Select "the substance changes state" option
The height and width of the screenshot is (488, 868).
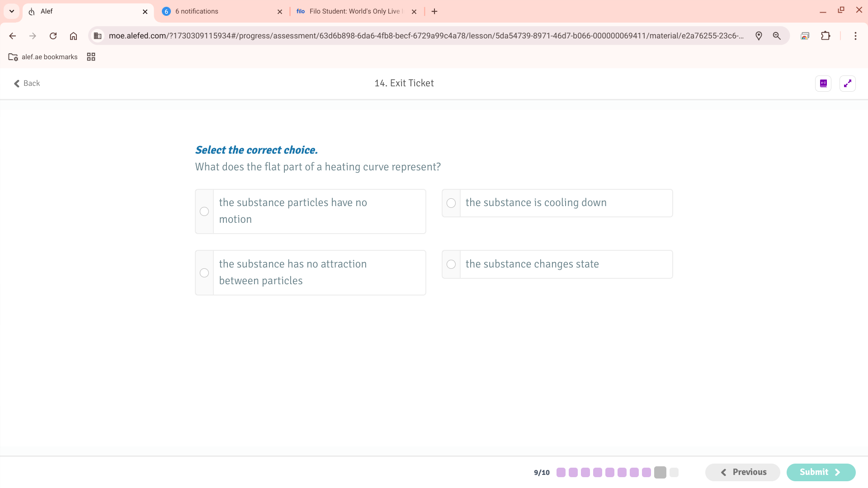[451, 264]
